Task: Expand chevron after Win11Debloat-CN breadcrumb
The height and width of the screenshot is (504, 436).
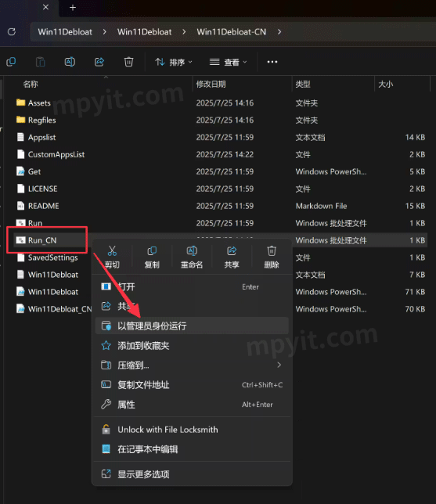Action: [279, 32]
